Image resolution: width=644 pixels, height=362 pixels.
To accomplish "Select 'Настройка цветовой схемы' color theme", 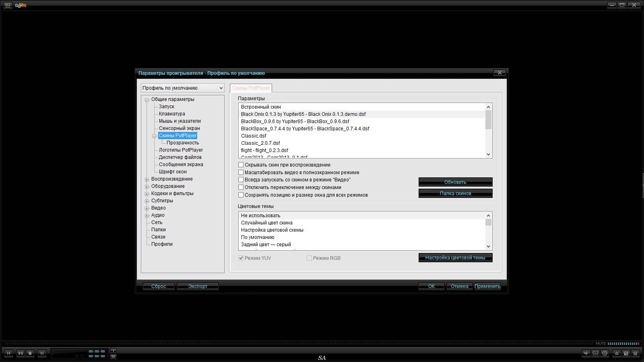I will pos(362,230).
